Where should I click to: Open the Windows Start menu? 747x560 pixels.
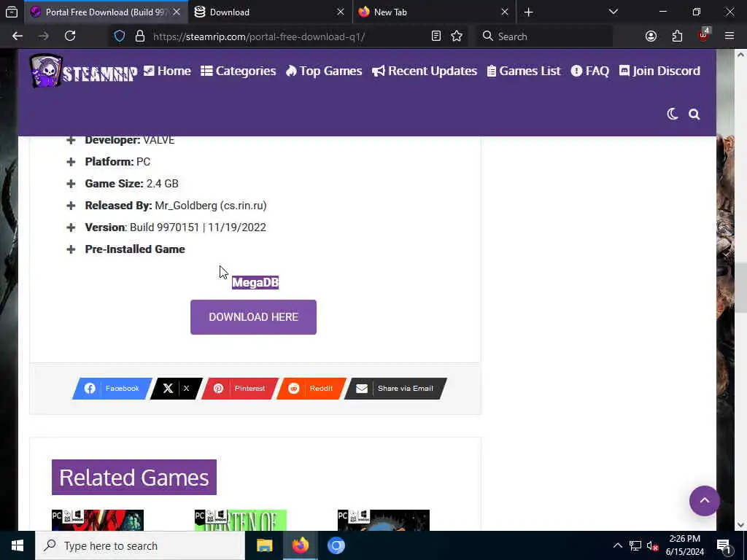[x=18, y=545]
